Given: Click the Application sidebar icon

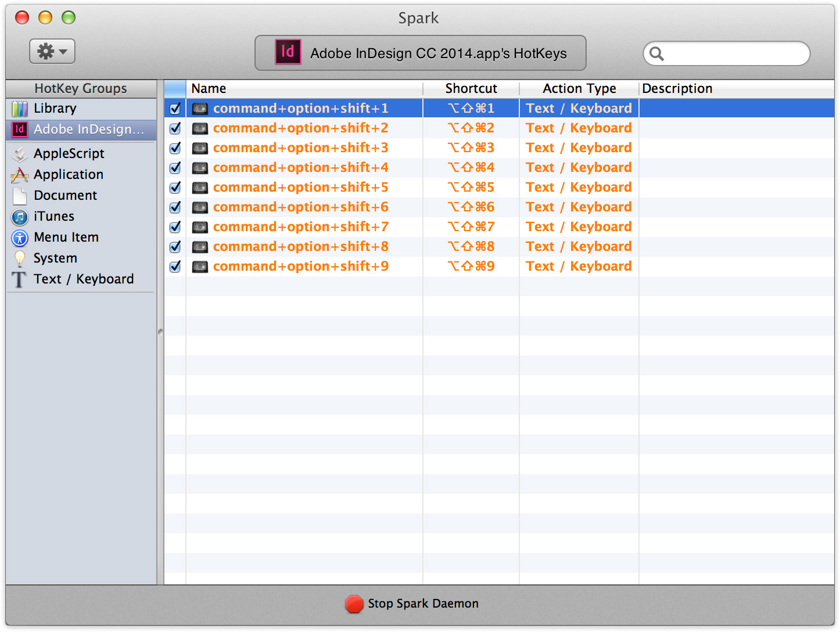Looking at the screenshot, I should tap(20, 175).
